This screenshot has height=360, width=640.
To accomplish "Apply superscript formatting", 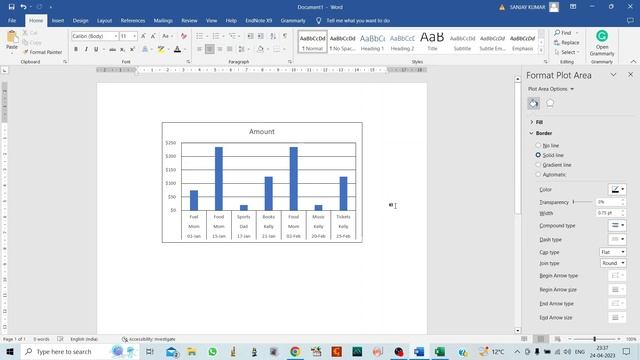I will 132,49.
